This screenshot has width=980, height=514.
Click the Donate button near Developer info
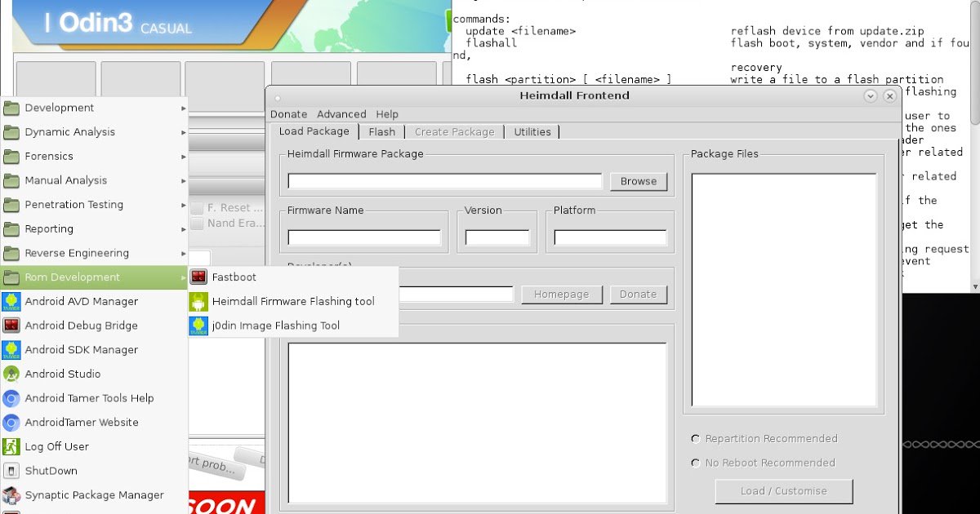638,294
